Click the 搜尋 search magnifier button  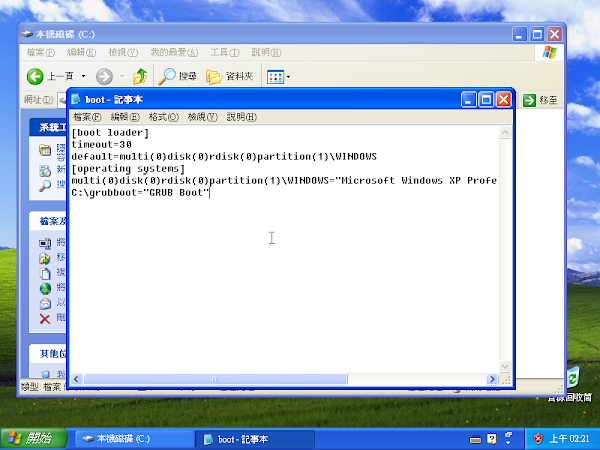[x=178, y=77]
